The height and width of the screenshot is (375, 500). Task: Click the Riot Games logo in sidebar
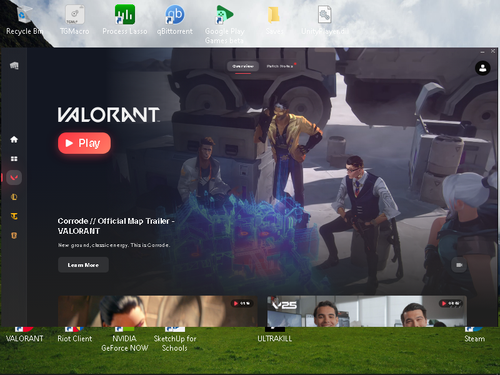pos(14,66)
